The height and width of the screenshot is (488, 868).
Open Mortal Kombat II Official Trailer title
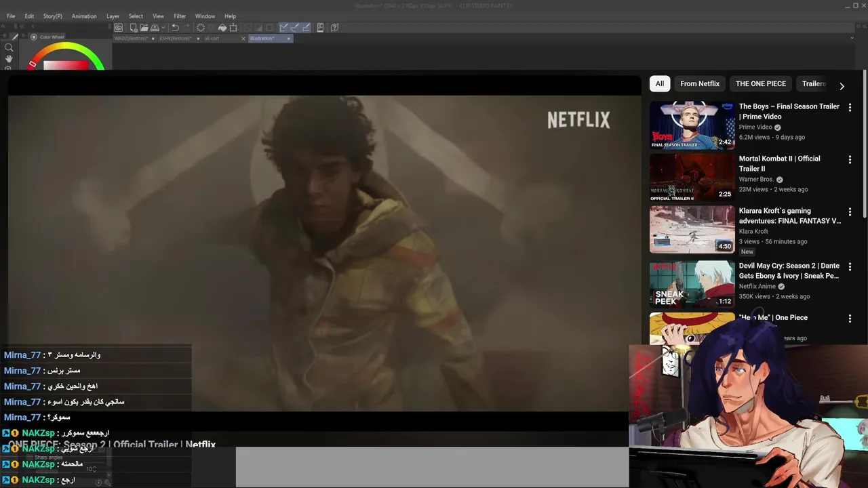(780, 163)
